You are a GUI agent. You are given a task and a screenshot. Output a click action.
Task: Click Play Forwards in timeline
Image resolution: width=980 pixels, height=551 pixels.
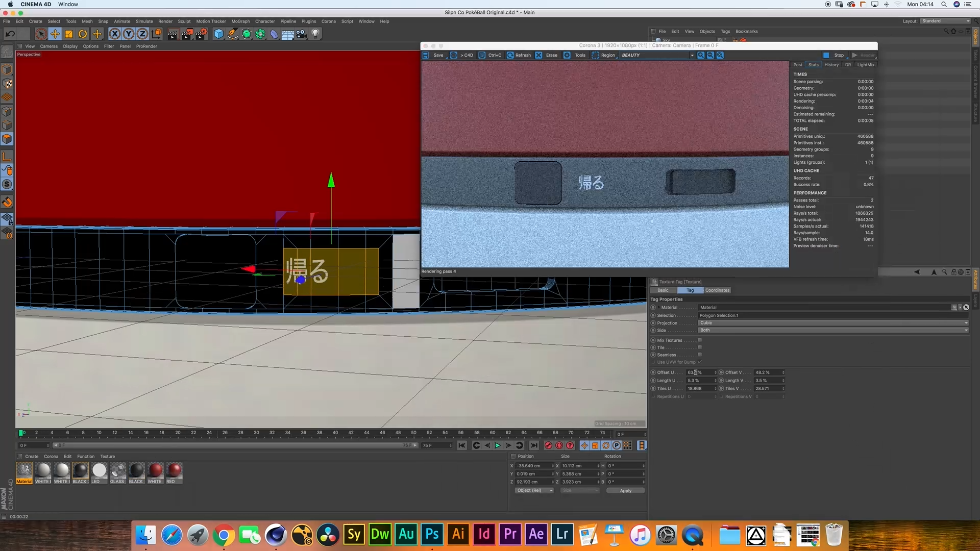[498, 445]
